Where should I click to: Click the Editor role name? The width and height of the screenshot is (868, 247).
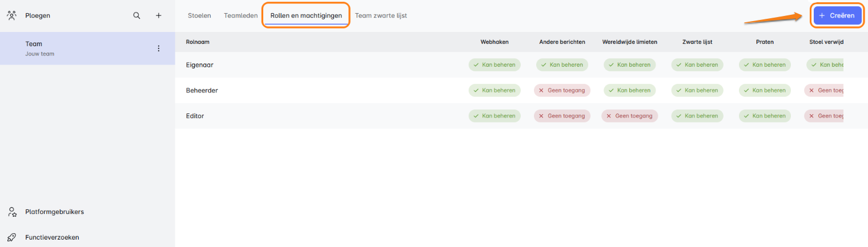195,116
